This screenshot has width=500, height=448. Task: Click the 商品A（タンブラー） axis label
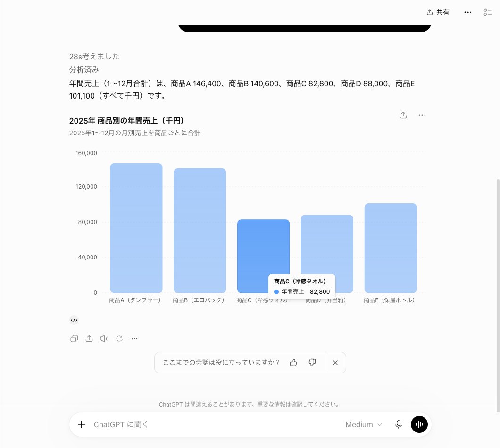(x=135, y=300)
